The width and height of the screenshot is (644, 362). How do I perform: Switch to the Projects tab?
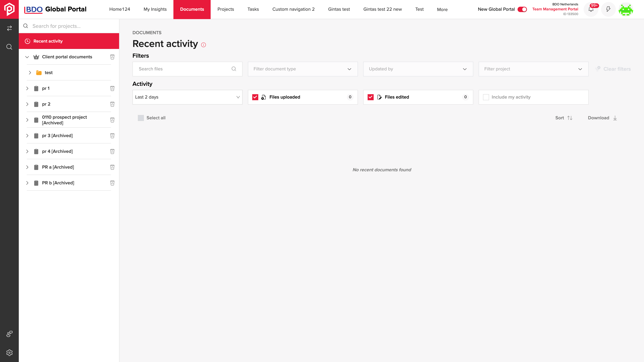(226, 9)
